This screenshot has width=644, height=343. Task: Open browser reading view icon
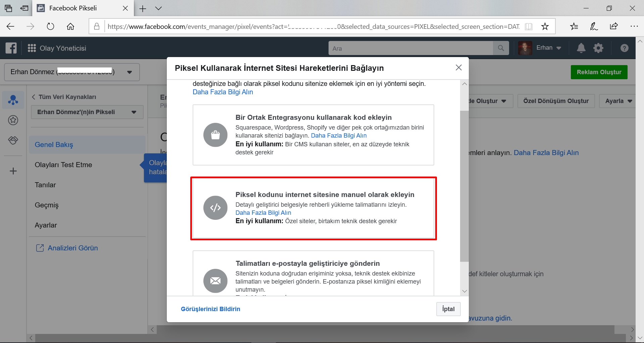click(x=529, y=26)
